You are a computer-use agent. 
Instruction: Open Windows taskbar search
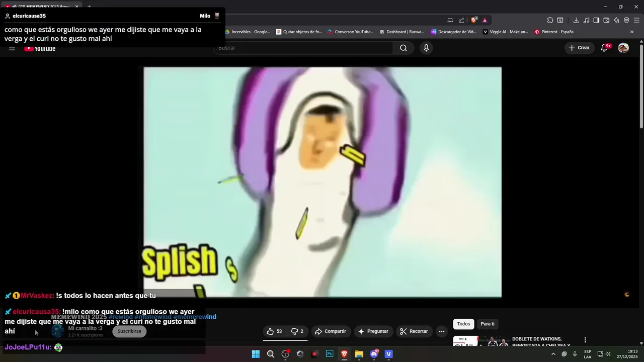pos(271,354)
